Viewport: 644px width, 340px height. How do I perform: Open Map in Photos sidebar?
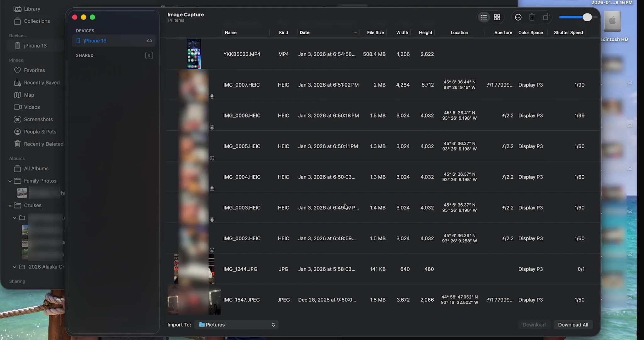28,95
